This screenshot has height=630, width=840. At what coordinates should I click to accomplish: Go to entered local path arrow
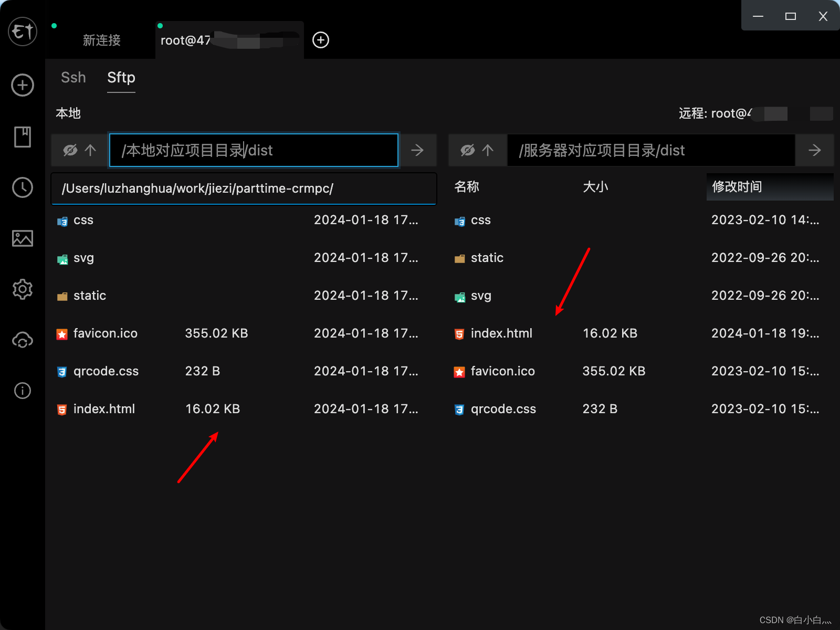tap(417, 150)
